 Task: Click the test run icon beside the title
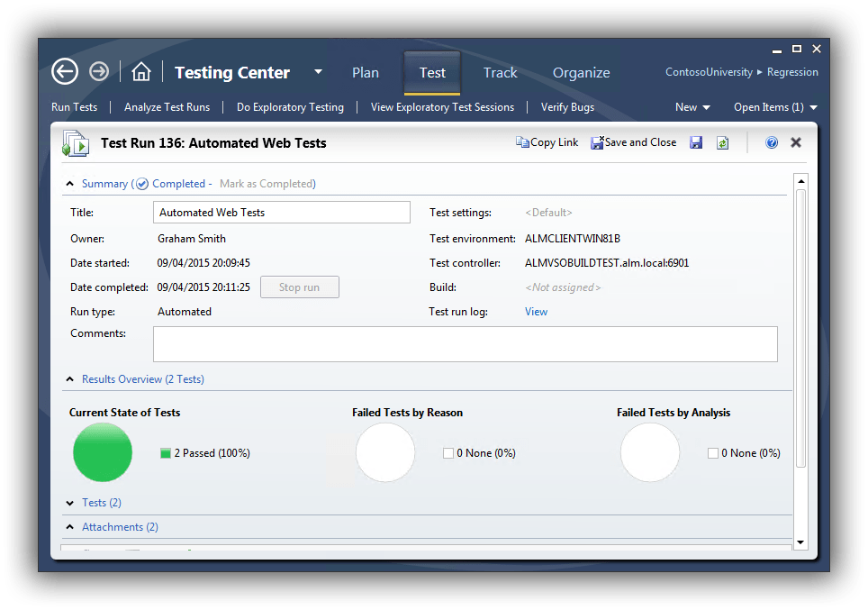click(x=76, y=143)
